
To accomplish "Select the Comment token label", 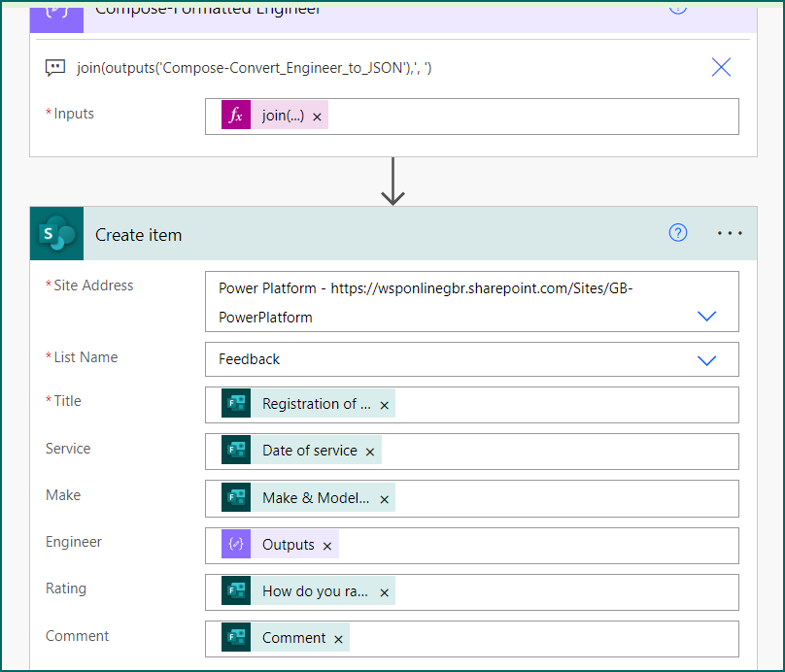I will pos(293,637).
